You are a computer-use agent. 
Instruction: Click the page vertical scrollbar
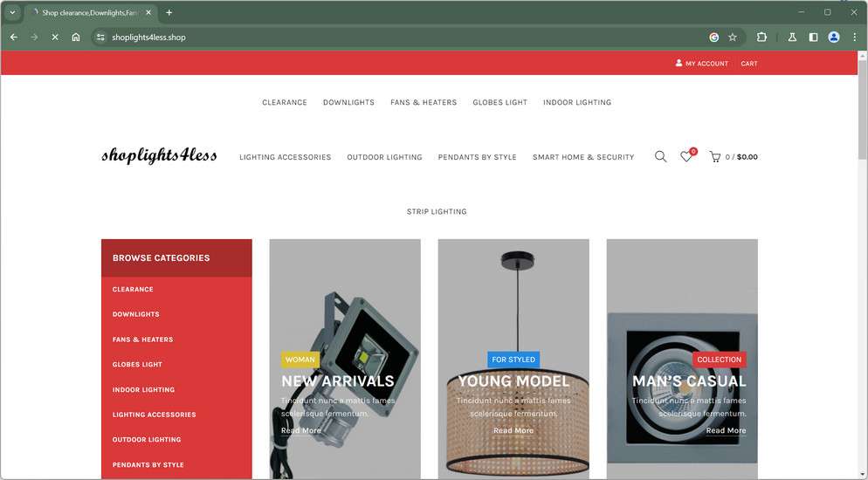coord(863,265)
